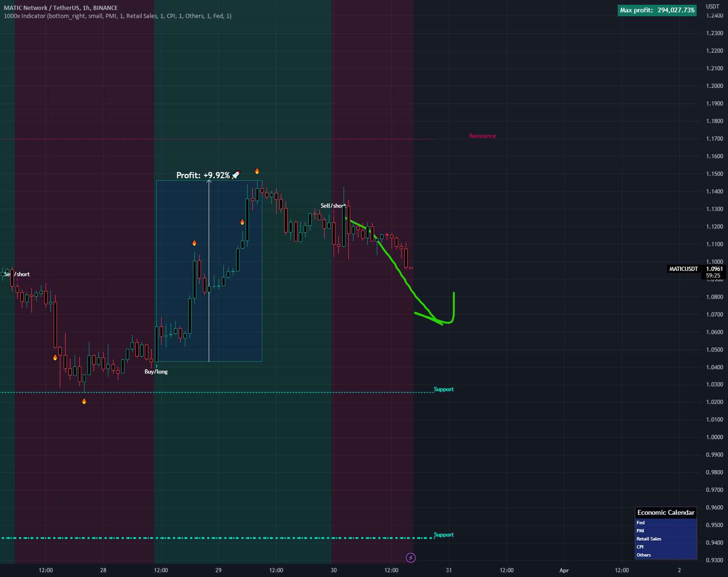Select the Fed row in Economic Calendar
Screen dimensions: 728x577
tap(666, 522)
